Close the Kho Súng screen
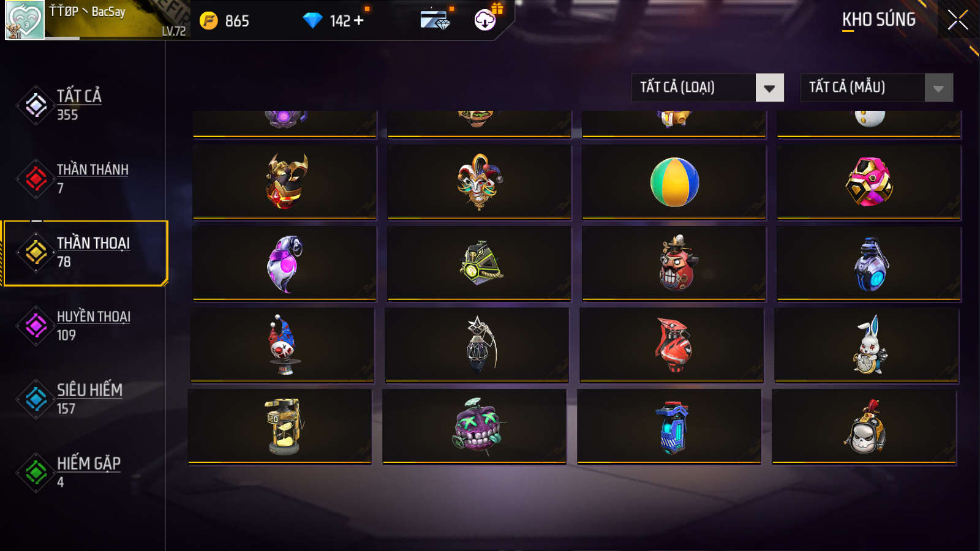Image resolution: width=980 pixels, height=551 pixels. 958,20
